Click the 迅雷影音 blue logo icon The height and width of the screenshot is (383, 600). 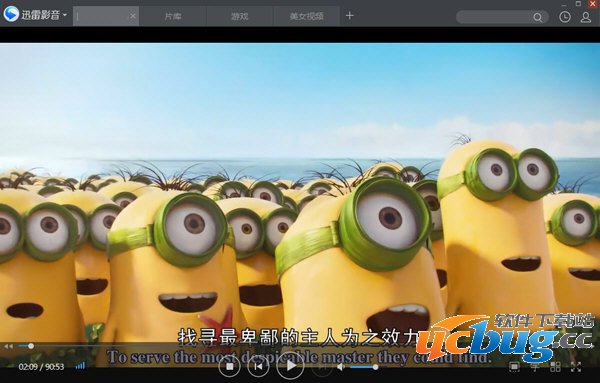pos(11,15)
